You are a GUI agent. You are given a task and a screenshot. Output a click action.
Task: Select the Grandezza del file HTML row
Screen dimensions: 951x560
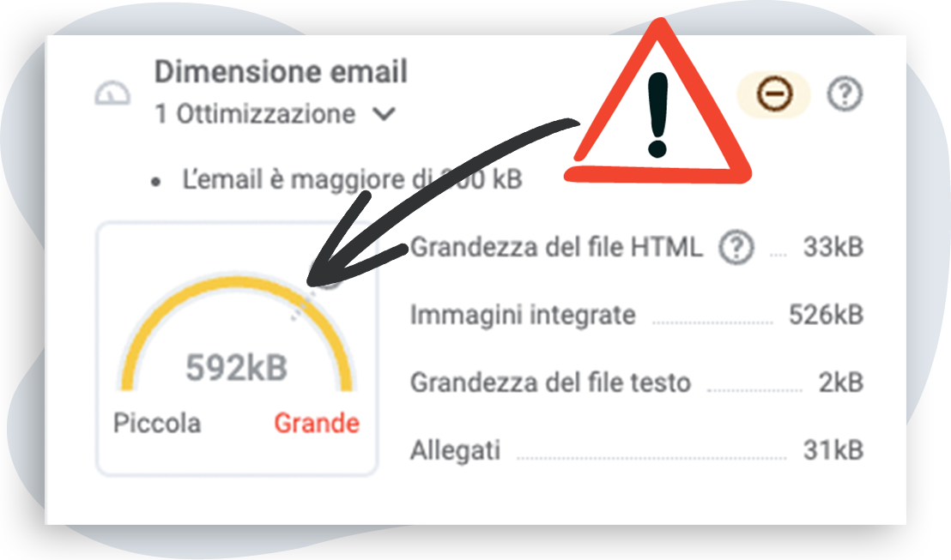tap(637, 247)
